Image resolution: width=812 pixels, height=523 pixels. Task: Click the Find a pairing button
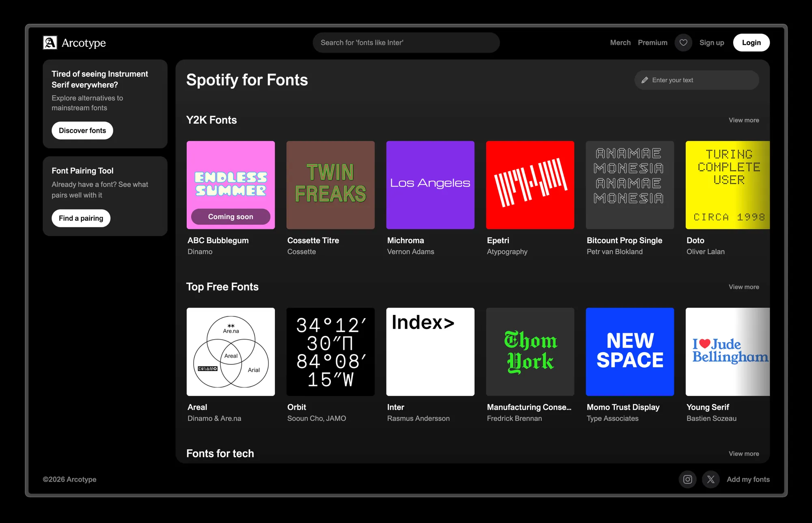click(81, 218)
